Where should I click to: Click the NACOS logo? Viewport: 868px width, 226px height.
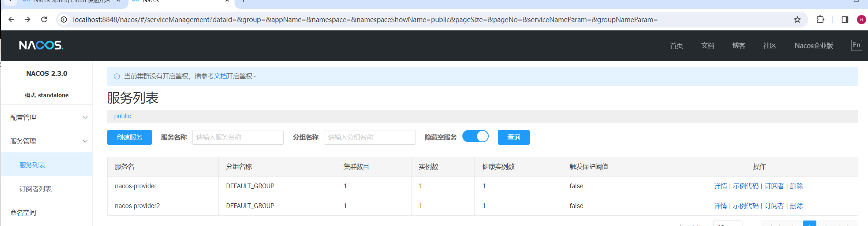coord(41,45)
